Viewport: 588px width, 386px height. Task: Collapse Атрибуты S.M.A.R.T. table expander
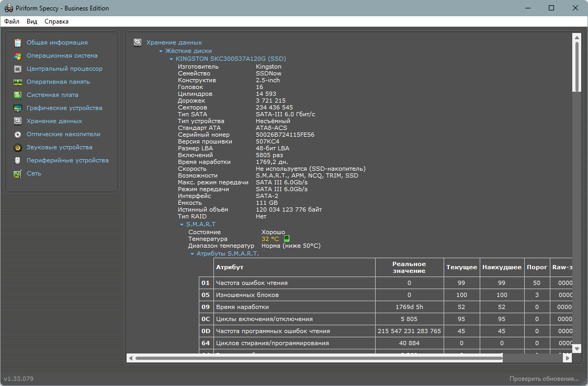193,254
